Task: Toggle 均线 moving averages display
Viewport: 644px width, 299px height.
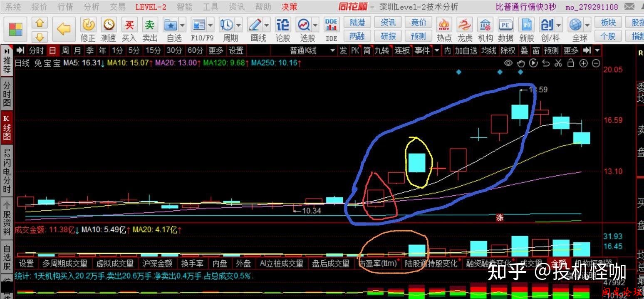Action: (x=488, y=51)
